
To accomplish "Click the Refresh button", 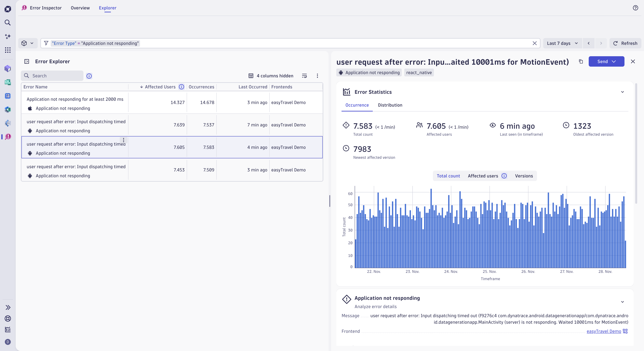I will tap(625, 43).
